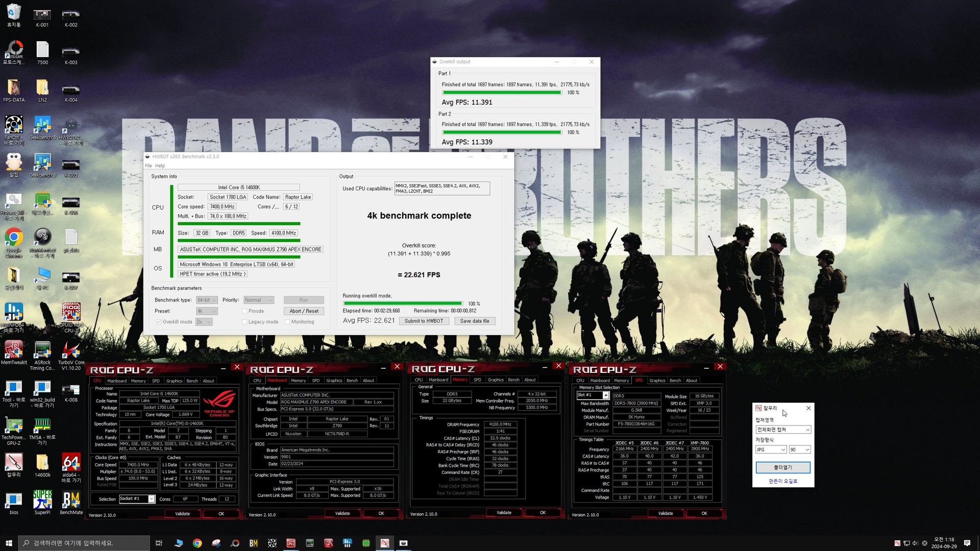Switch to Graphics tab in second CPU-Z window
Image resolution: width=980 pixels, height=551 pixels.
334,381
